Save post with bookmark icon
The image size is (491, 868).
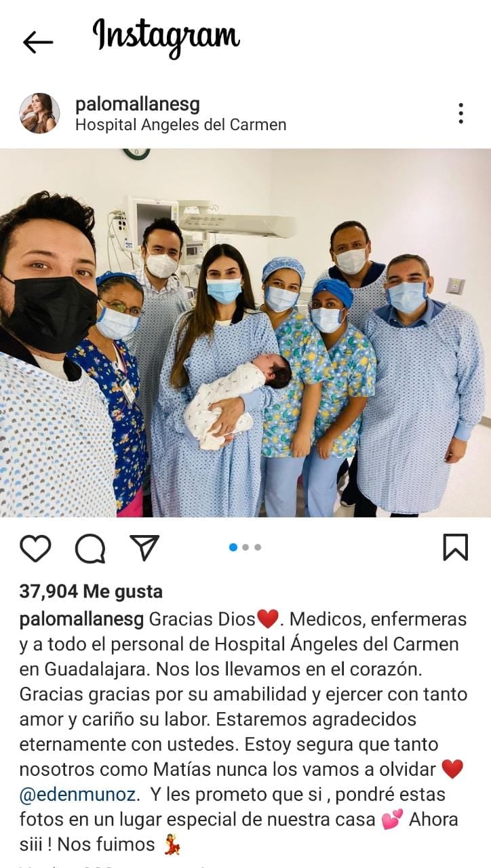coord(455,547)
